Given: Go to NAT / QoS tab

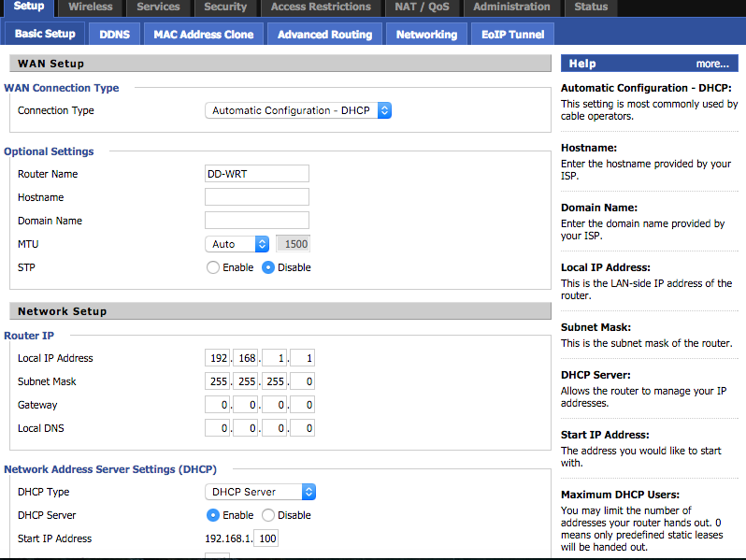Looking at the screenshot, I should (x=422, y=7).
